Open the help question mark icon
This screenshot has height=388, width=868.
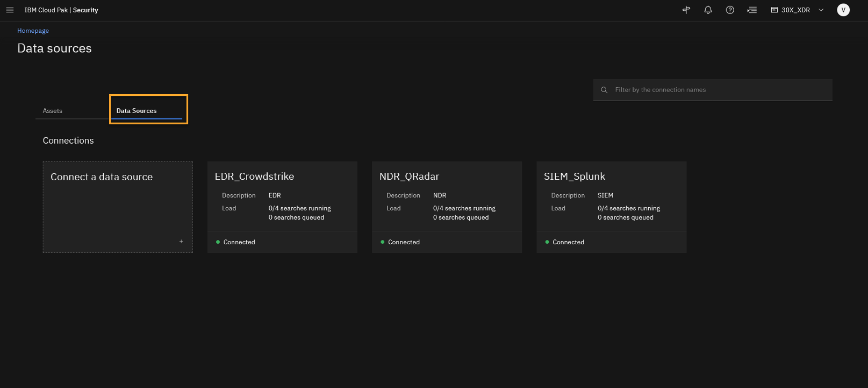point(730,10)
